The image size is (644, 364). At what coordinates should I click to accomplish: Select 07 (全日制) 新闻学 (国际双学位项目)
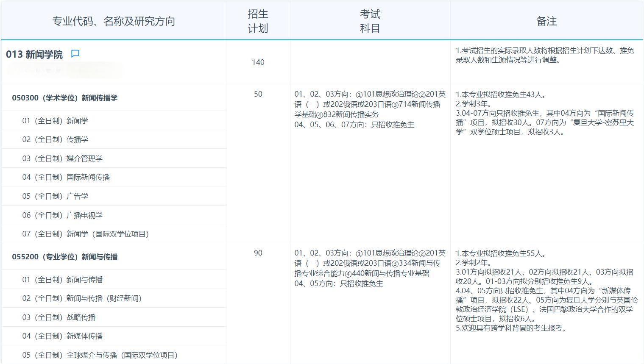[x=86, y=233]
